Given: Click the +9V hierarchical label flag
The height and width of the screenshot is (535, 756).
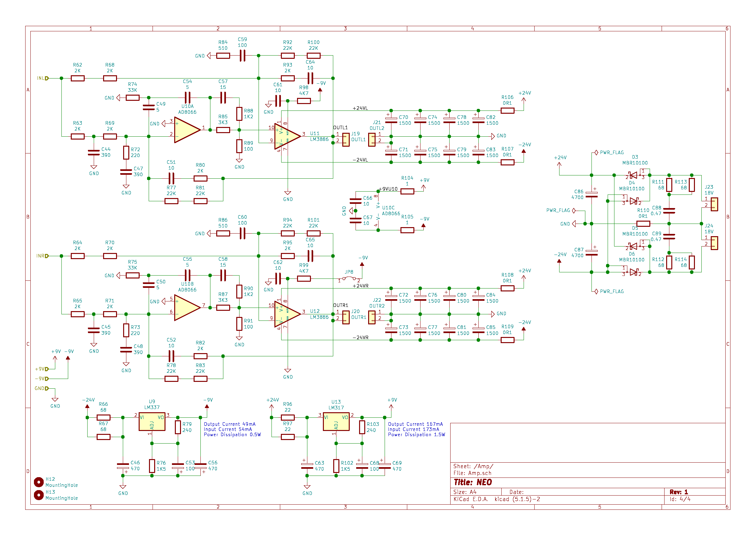Looking at the screenshot, I should click(x=42, y=369).
